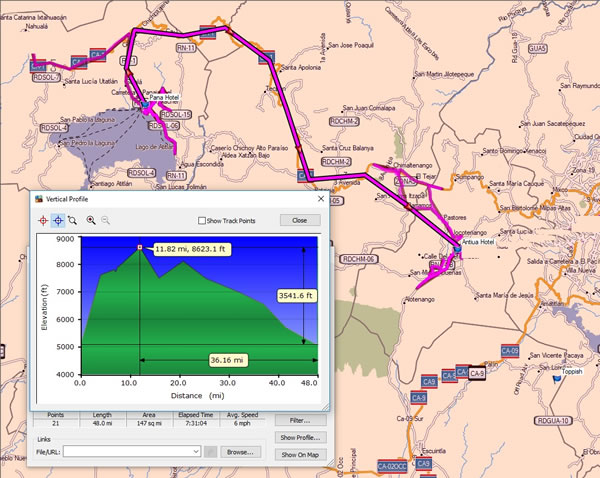Click the 36.16 mi distance label
600x478 pixels.
pyautogui.click(x=227, y=360)
